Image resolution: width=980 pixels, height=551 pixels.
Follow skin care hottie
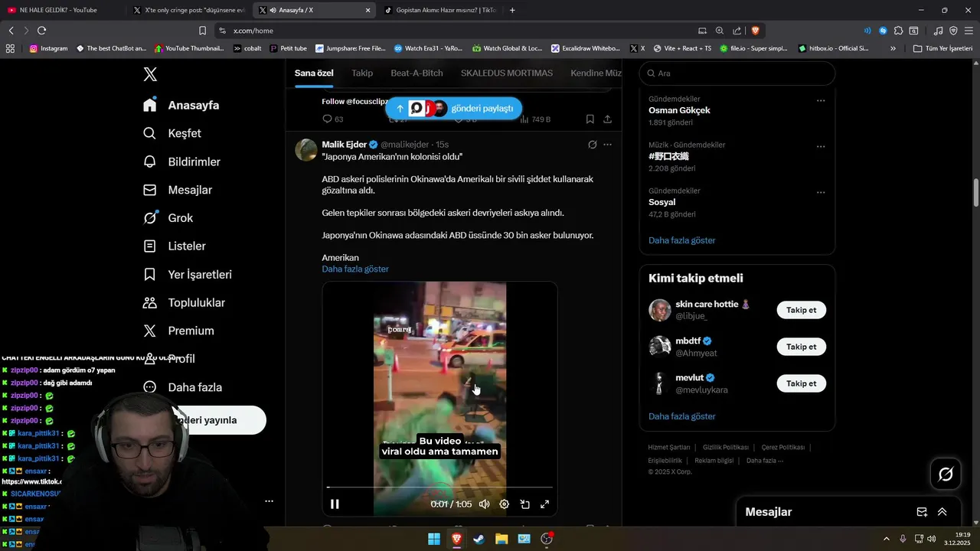pyautogui.click(x=802, y=310)
